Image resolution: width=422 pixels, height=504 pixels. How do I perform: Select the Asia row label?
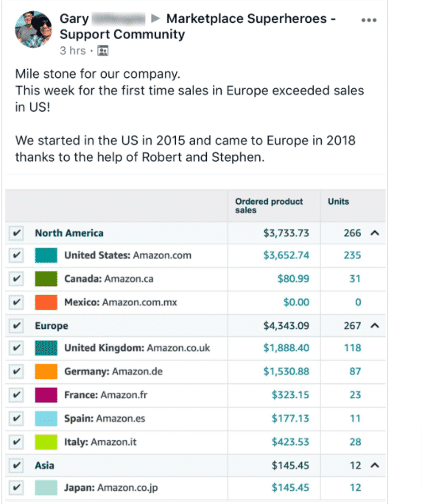click(44, 466)
